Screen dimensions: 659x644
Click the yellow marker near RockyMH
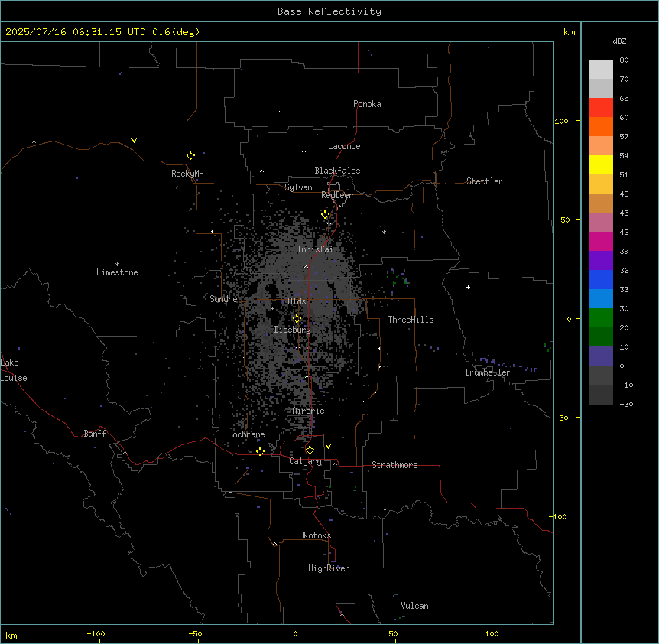190,155
